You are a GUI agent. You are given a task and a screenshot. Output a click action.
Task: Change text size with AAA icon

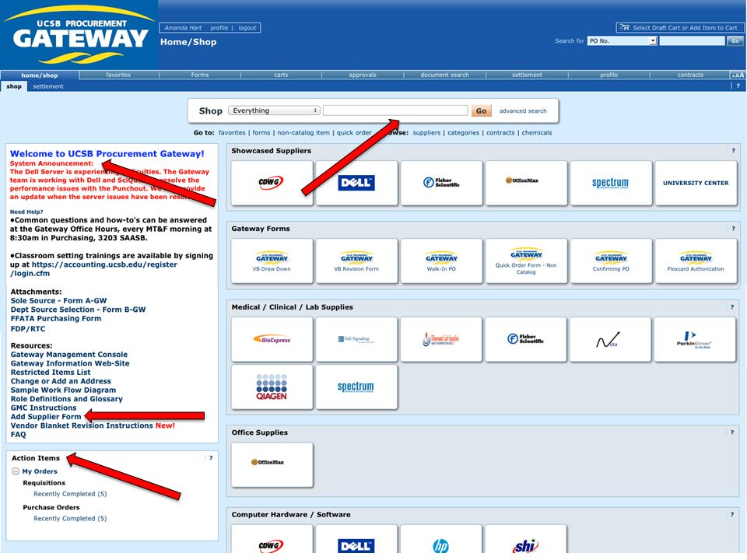point(738,75)
